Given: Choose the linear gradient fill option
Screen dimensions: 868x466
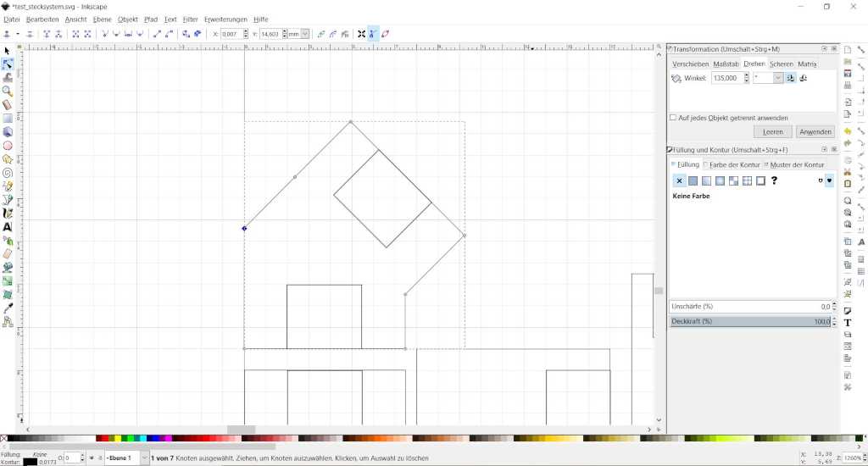Looking at the screenshot, I should [x=706, y=180].
